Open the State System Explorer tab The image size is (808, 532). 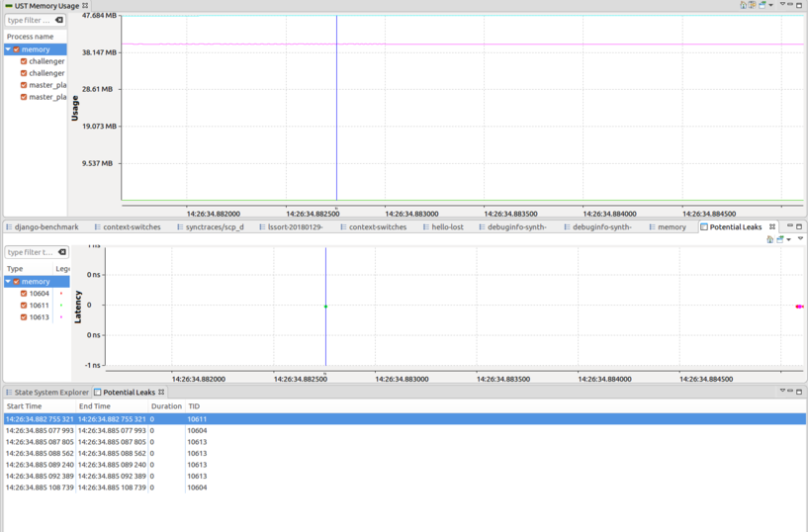[x=50, y=393]
